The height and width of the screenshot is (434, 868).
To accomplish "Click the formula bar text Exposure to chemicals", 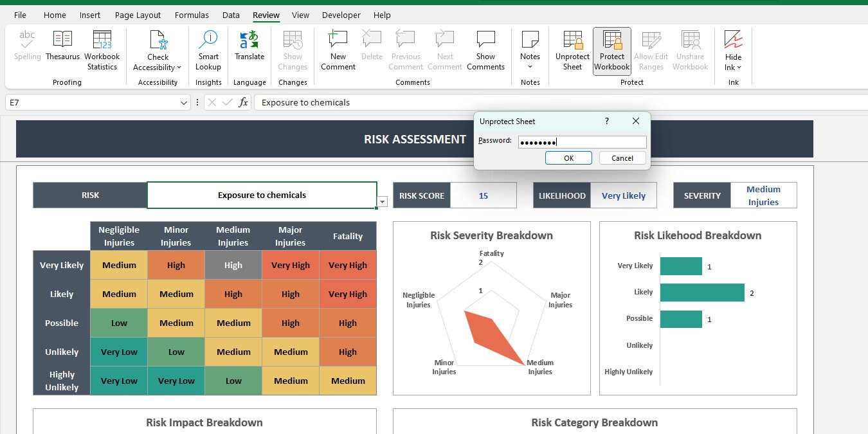I will (305, 102).
